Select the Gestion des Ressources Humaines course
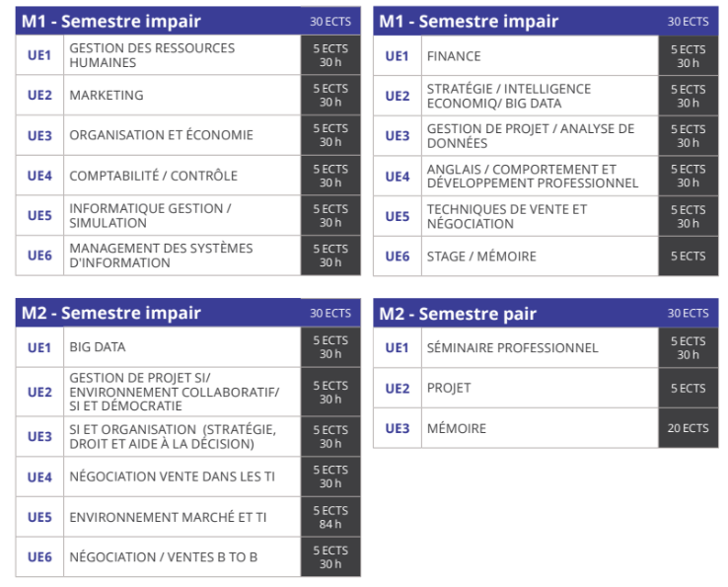The image size is (728, 587). [152, 55]
